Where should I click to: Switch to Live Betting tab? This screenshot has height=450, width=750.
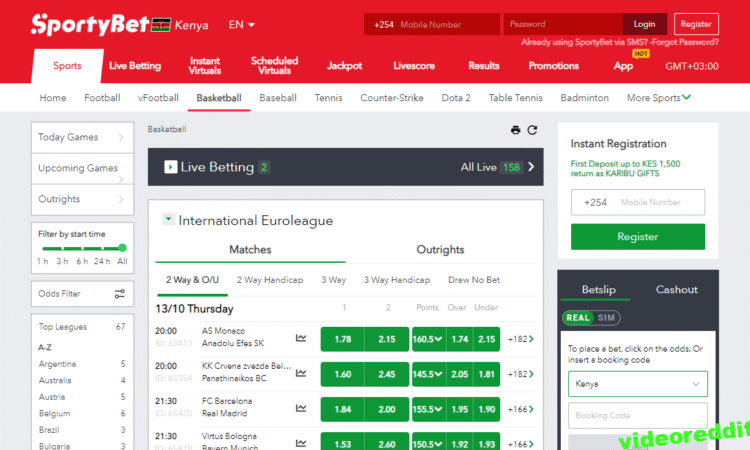(x=135, y=66)
